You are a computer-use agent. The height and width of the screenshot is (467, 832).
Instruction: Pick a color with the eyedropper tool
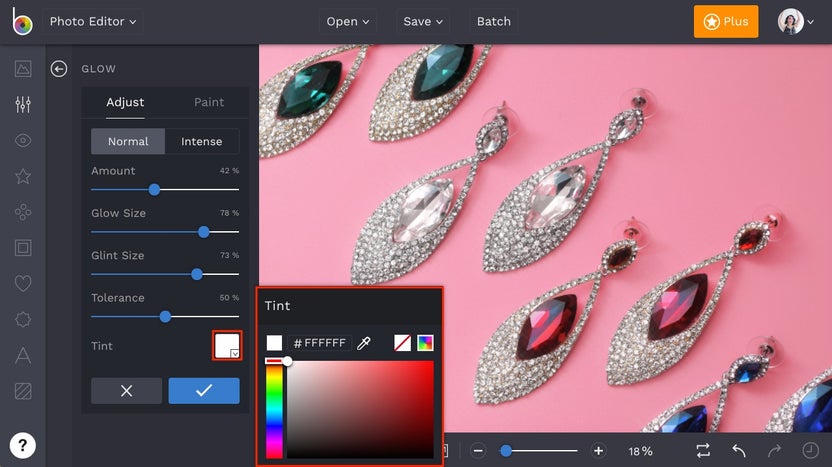pos(364,343)
